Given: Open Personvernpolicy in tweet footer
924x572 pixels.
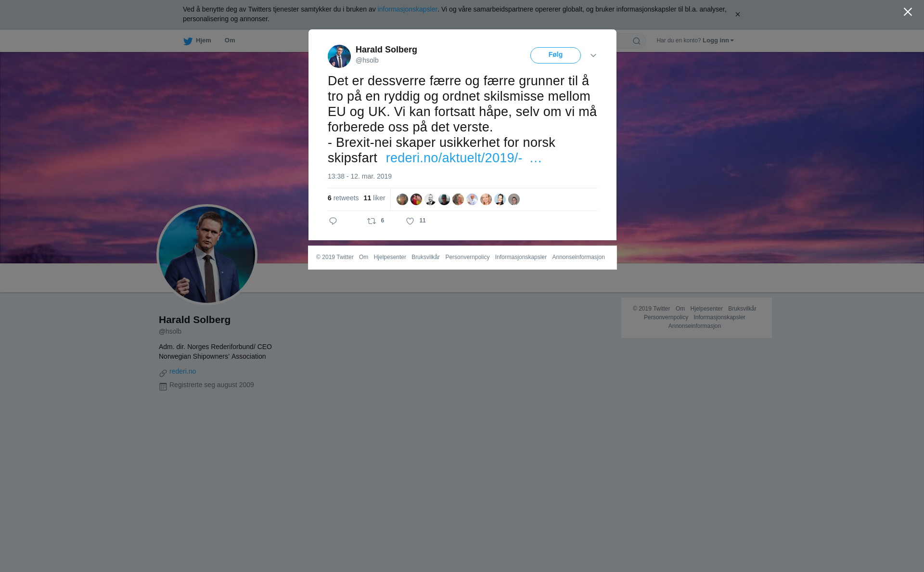Looking at the screenshot, I should click(467, 257).
